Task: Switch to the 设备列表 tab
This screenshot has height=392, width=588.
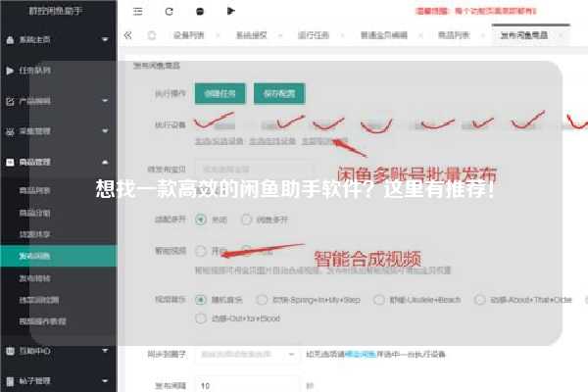Action: 188,35
